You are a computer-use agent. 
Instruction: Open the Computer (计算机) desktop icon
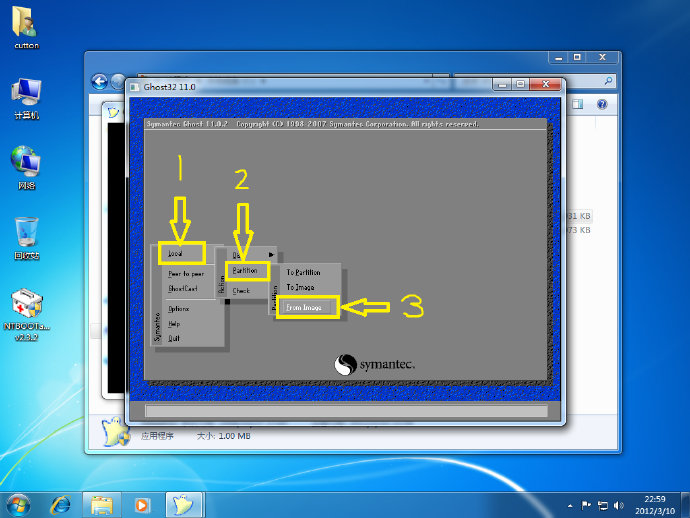tap(26, 98)
